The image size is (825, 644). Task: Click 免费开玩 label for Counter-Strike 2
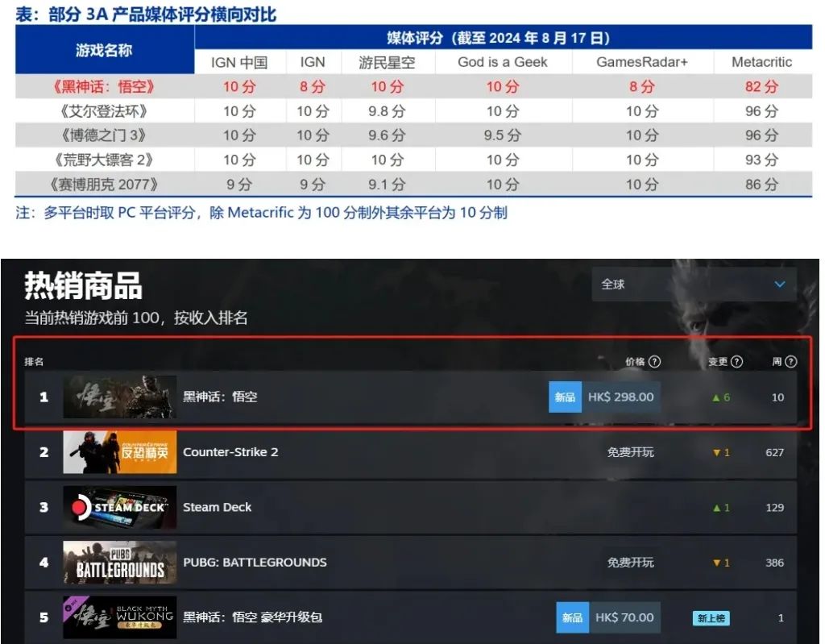(x=630, y=452)
